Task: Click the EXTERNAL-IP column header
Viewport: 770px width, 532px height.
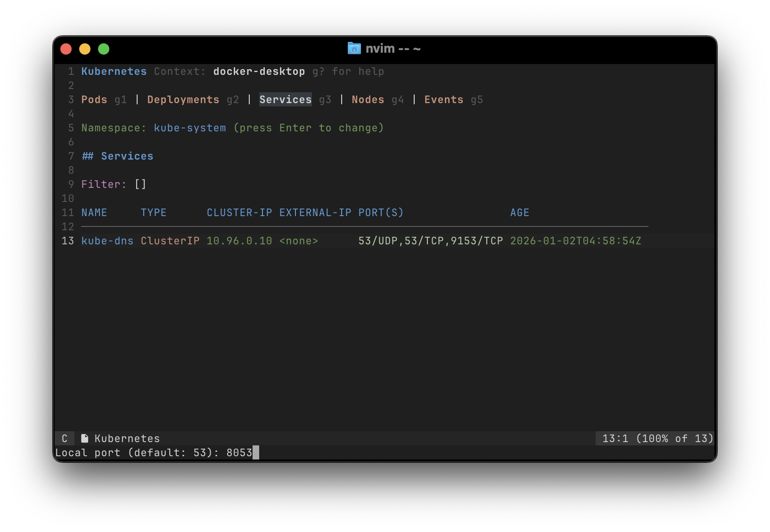Action: (315, 213)
